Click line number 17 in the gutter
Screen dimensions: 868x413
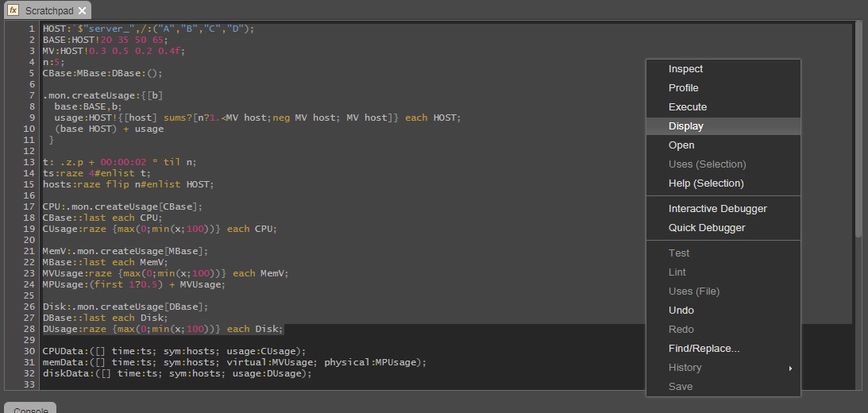(29, 206)
